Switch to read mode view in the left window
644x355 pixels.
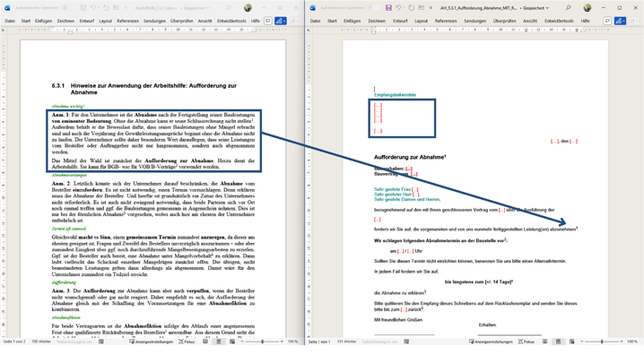205,342
